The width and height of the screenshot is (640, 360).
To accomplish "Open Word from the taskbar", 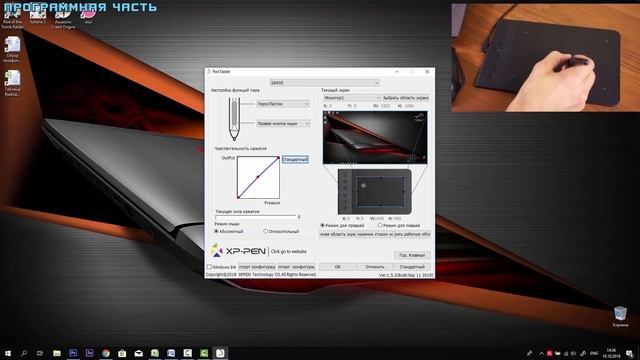I will pyautogui.click(x=171, y=353).
